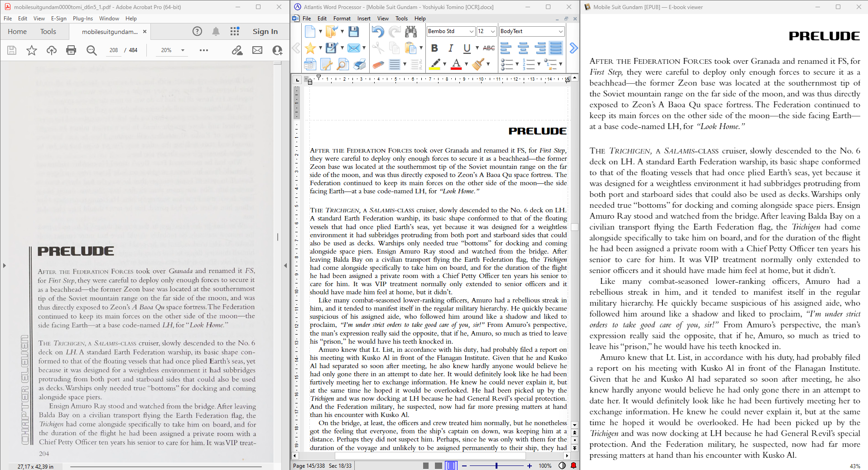The image size is (868, 470).
Task: Click Atlantis vertical scrollbar thumb
Action: [575, 227]
